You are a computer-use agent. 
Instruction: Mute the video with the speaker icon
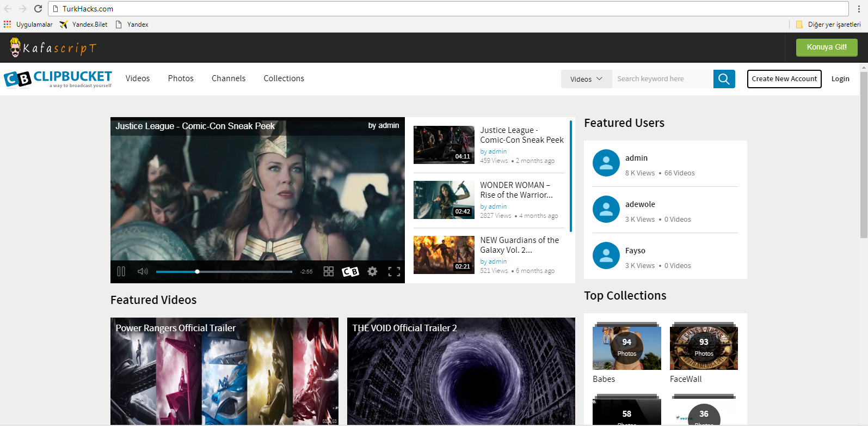pos(143,271)
